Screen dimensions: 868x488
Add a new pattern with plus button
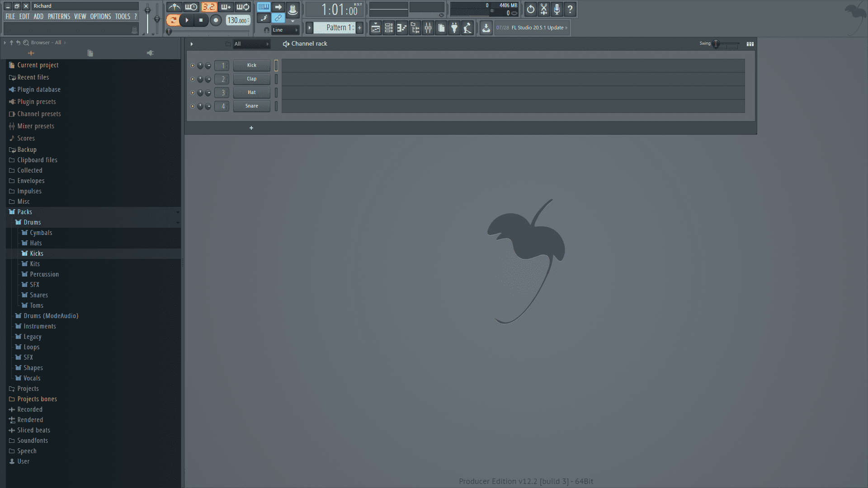tap(360, 28)
